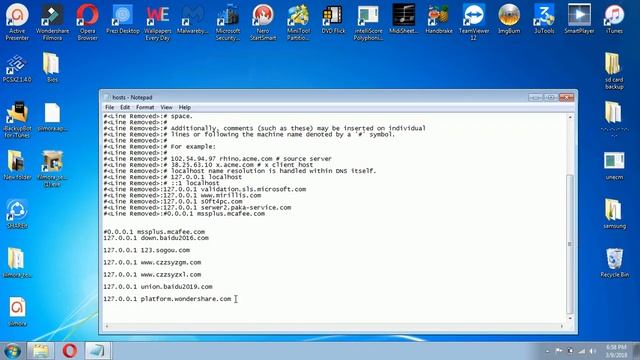This screenshot has height=360, width=640.
Task: Open TeamViewer 12 desktop icon
Action: 473,21
